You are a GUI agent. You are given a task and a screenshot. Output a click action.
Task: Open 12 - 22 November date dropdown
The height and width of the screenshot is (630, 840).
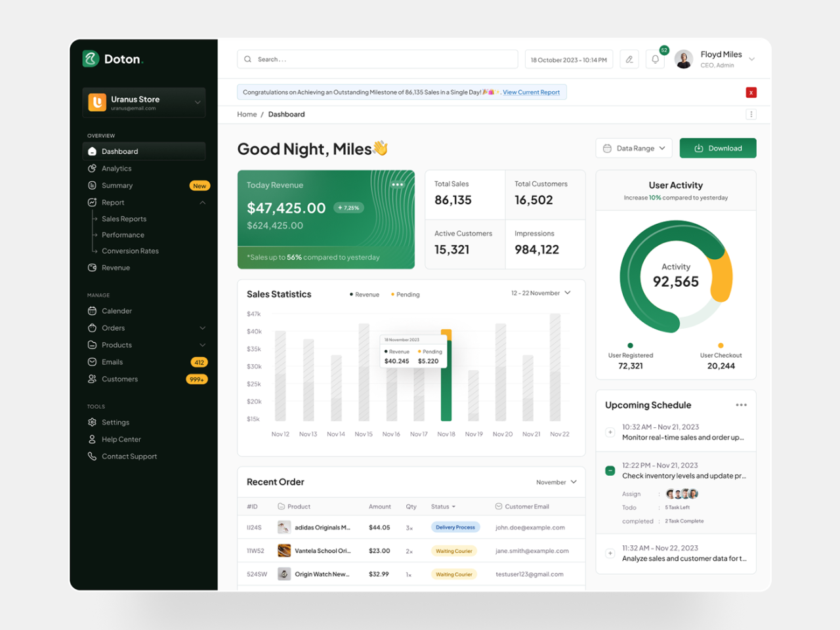541,293
